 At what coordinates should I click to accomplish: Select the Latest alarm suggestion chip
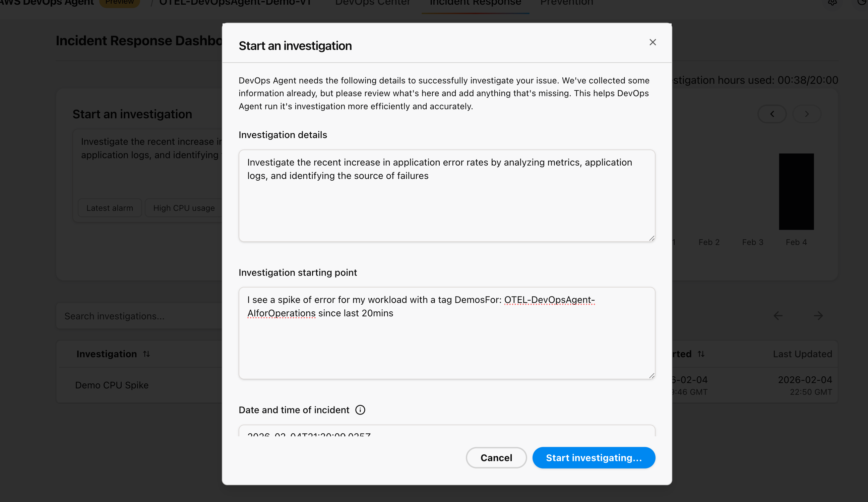click(110, 208)
